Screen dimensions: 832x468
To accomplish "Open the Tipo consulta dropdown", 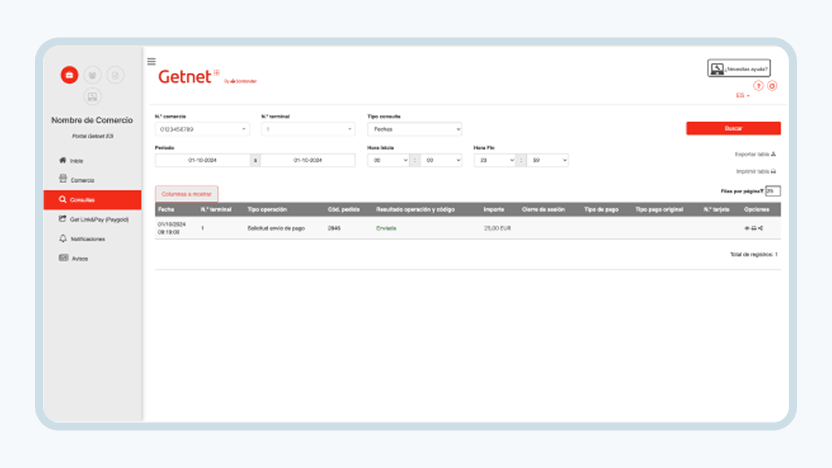I will (414, 129).
